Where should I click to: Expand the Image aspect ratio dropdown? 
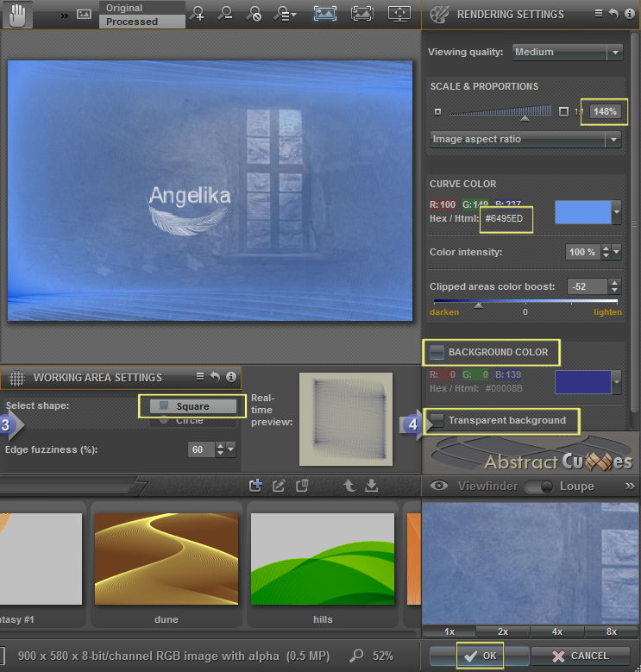click(525, 139)
